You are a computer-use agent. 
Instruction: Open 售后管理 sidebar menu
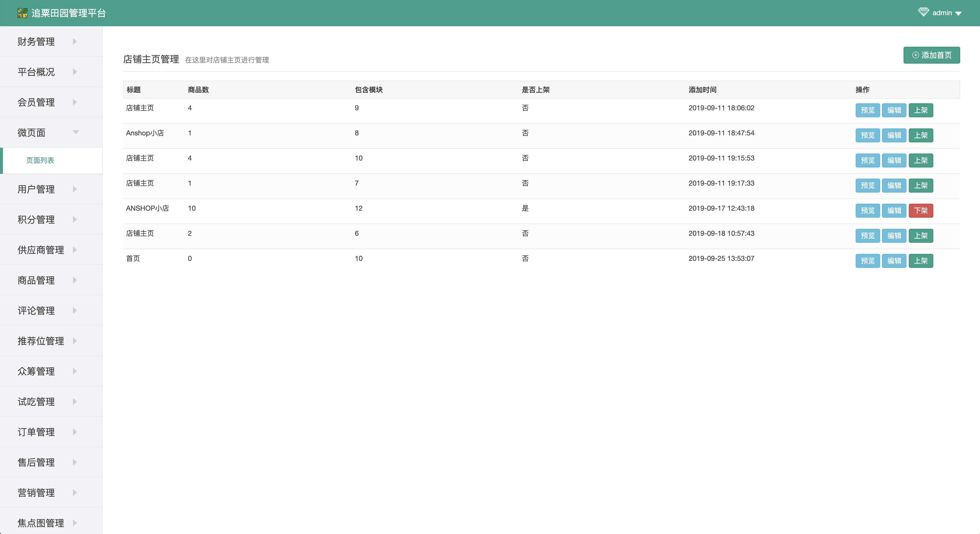51,462
